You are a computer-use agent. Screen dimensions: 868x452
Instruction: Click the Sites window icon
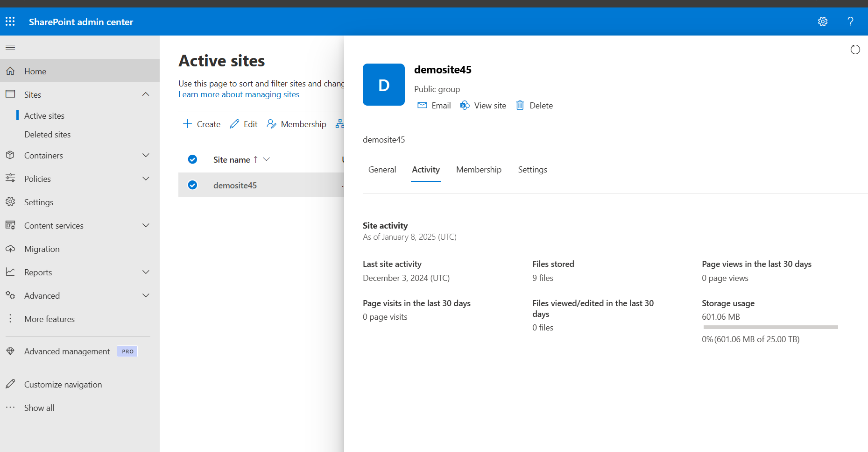(10, 94)
